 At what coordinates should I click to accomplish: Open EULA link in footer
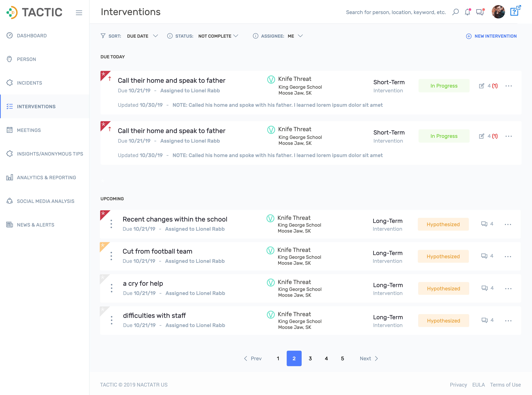(478, 385)
